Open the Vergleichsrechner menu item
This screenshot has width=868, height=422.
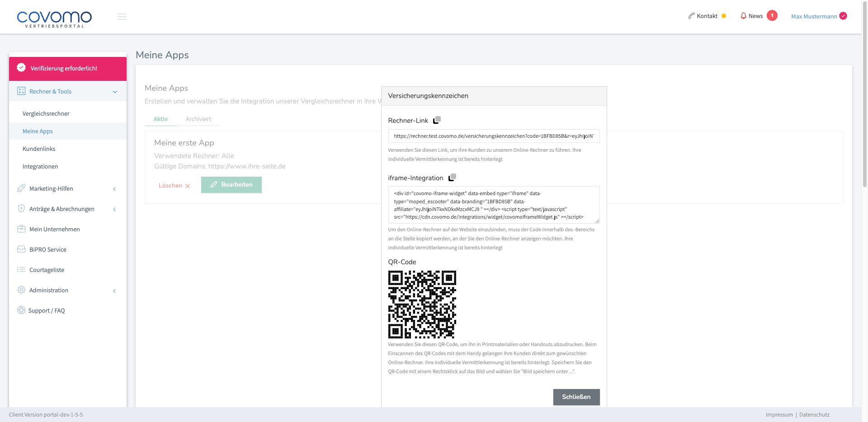pos(46,113)
